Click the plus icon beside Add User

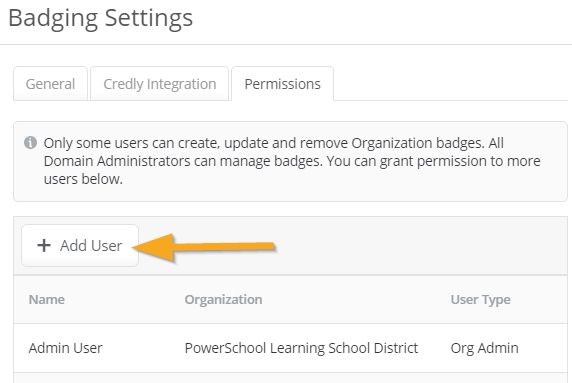44,245
